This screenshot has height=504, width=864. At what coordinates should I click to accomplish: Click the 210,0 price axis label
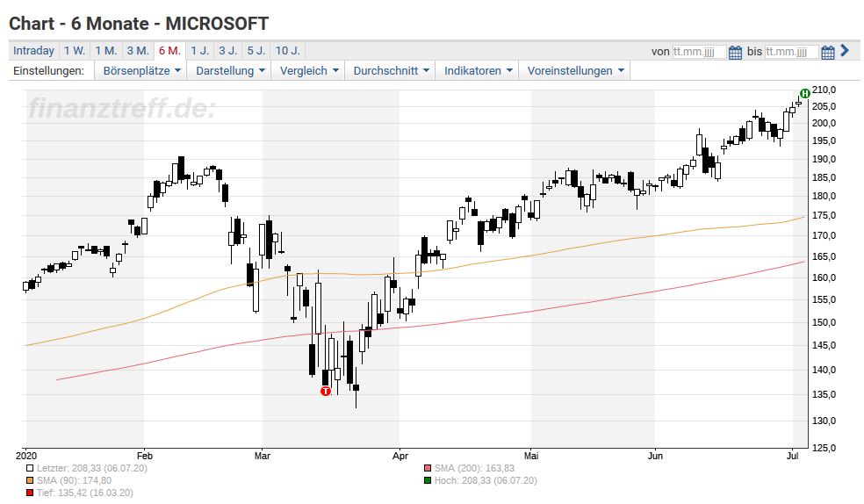tap(824, 90)
